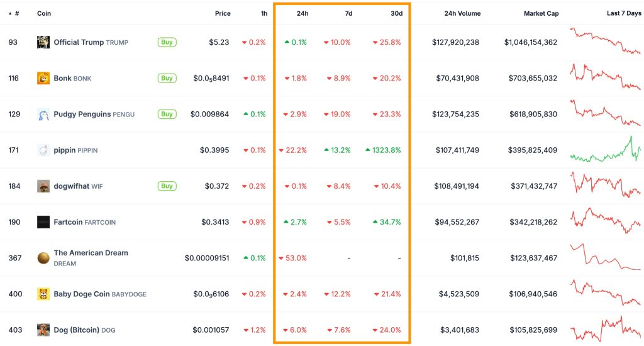The width and height of the screenshot is (644, 346).
Task: Click The American Dream coin icon
Action: point(43,258)
